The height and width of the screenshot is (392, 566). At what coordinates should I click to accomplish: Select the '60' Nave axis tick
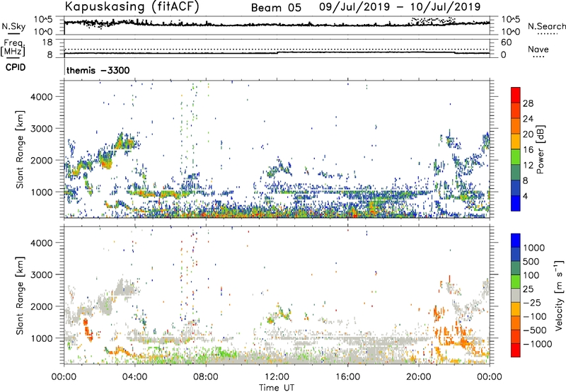click(506, 42)
